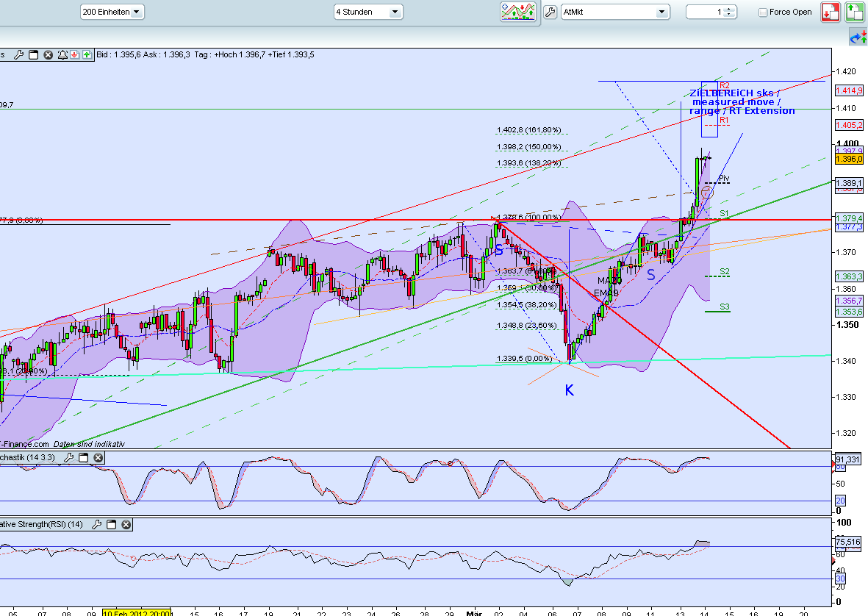Image resolution: width=868 pixels, height=616 pixels.
Task: Click the chart trading signals icon
Action: [x=518, y=12]
